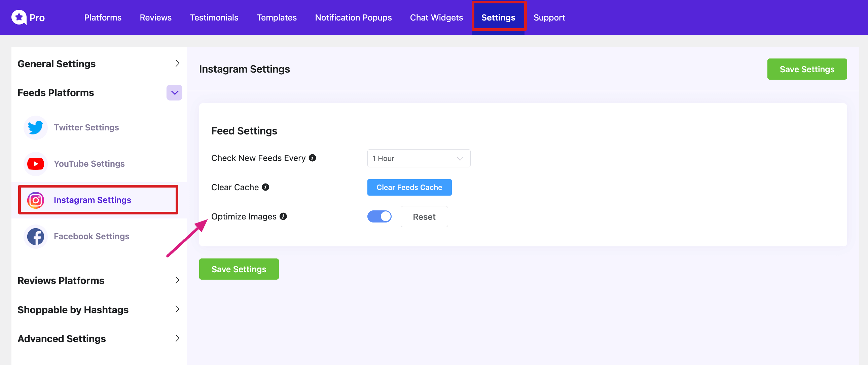
Task: Click the Twitter Settings bird icon
Action: click(x=35, y=127)
